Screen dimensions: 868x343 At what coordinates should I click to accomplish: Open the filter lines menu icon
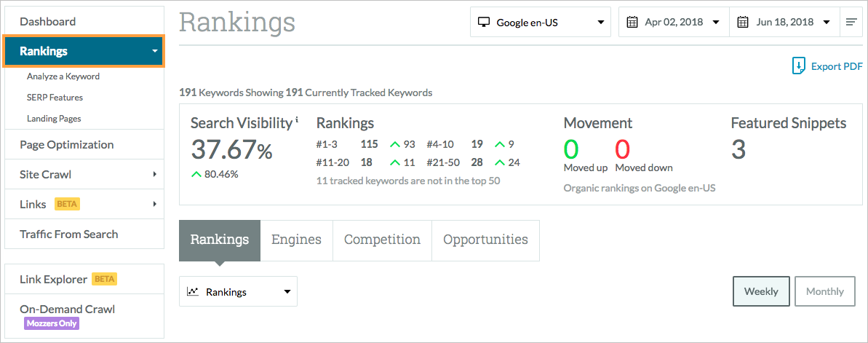click(851, 22)
